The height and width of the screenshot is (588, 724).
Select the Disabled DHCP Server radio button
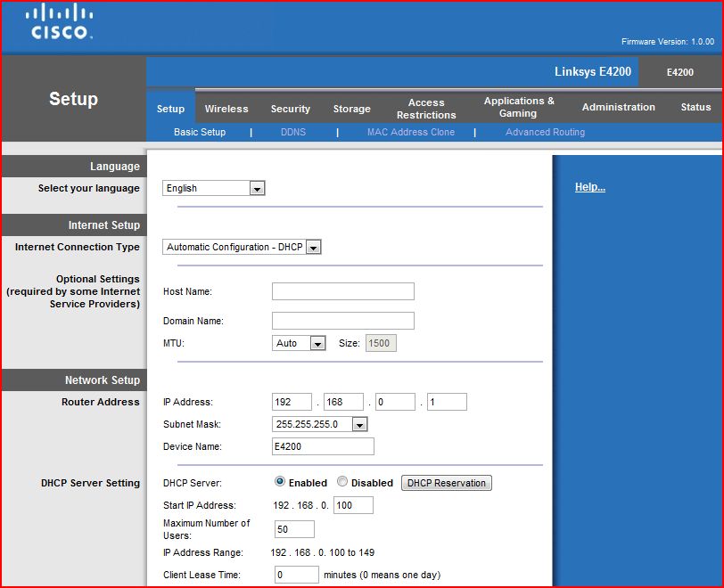pos(342,481)
